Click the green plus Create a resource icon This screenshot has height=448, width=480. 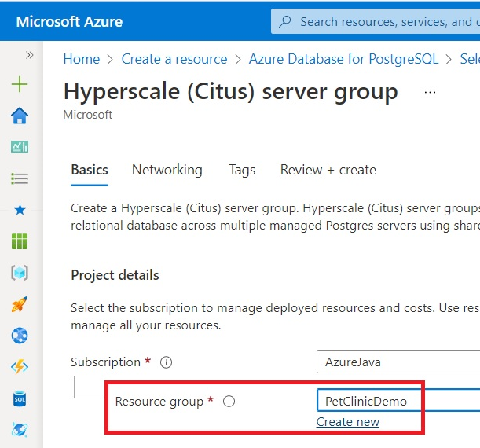point(20,84)
